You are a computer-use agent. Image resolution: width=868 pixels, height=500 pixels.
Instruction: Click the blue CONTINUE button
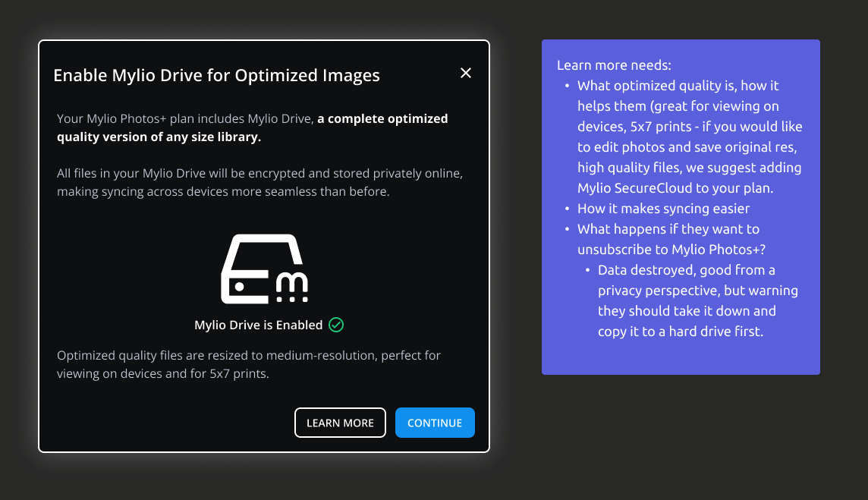coord(435,423)
